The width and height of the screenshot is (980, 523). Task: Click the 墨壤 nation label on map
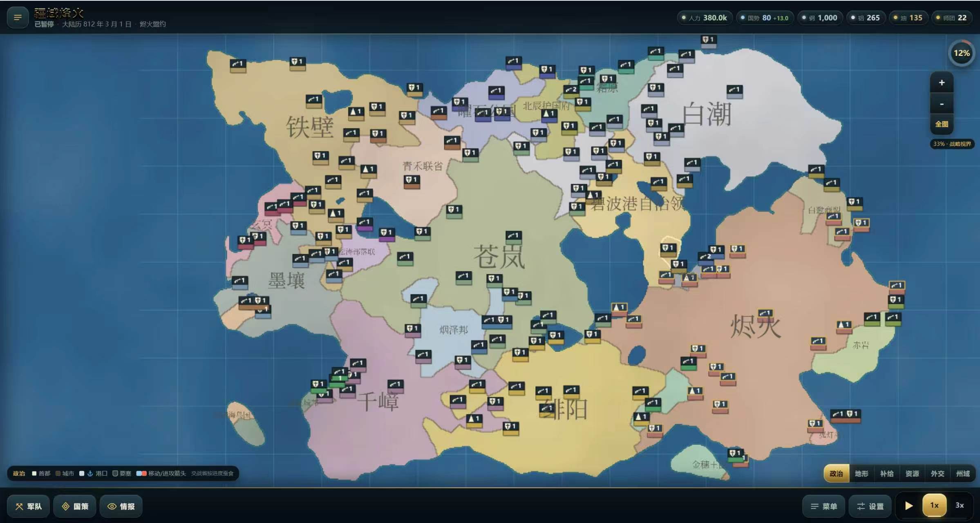[x=287, y=280]
